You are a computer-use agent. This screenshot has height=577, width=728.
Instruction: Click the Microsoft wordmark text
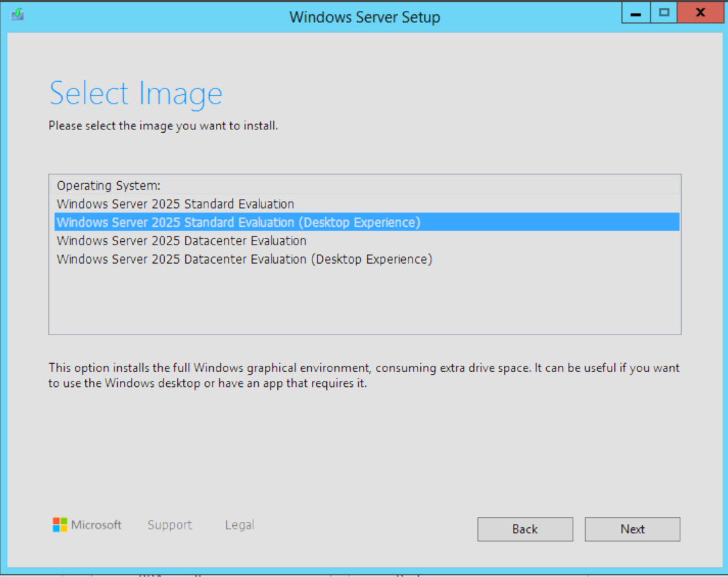[x=96, y=525]
